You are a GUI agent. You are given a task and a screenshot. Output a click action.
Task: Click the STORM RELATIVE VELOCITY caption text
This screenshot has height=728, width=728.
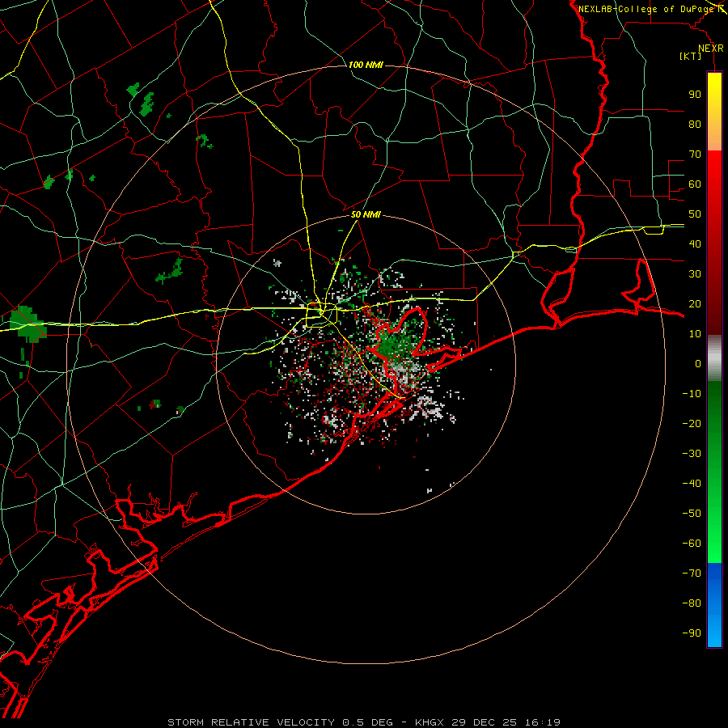tap(251, 722)
